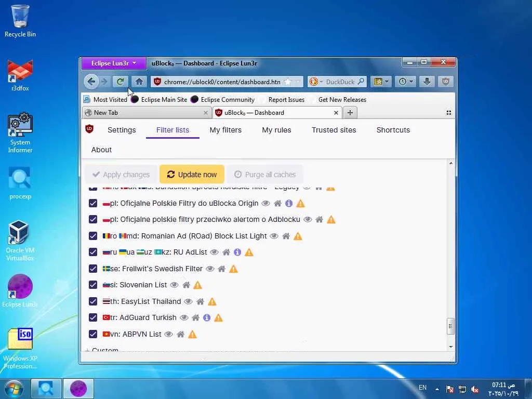Open the tab groups grid button
Screen dimensions: 532x399
pyautogui.click(x=448, y=113)
